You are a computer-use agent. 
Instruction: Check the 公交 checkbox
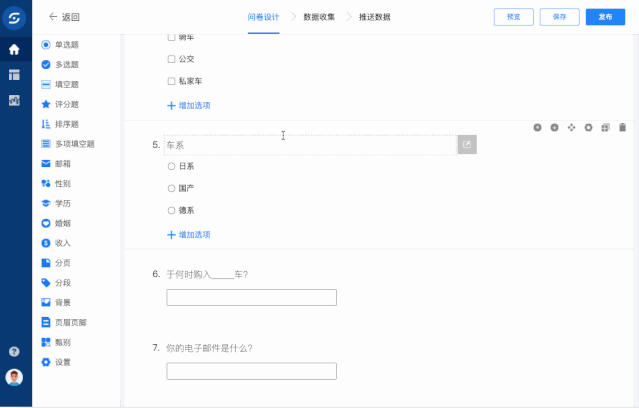tap(172, 59)
